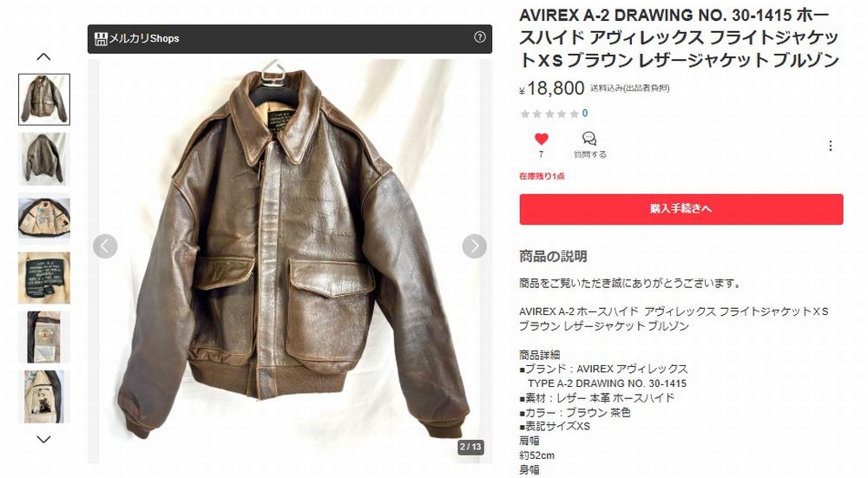Open the three-dot more options menu
The height and width of the screenshot is (478, 868).
(x=830, y=146)
